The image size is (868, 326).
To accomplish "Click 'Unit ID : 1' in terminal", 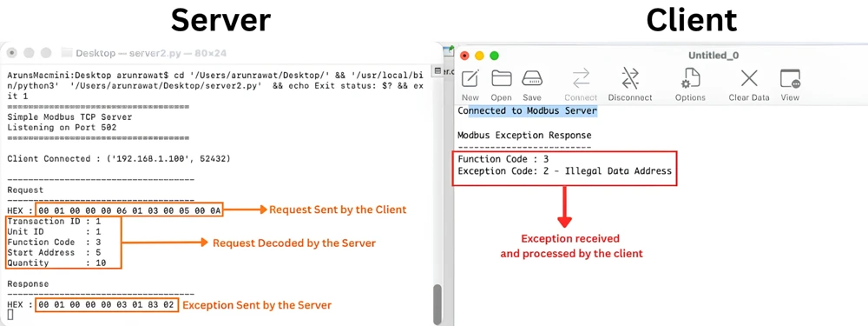I will pyautogui.click(x=54, y=231).
